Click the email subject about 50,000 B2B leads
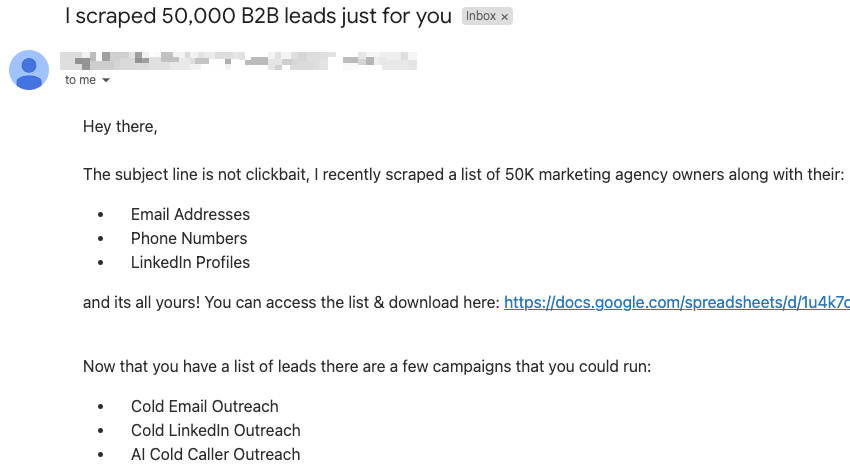Image resolution: width=850 pixels, height=469 pixels. click(258, 16)
